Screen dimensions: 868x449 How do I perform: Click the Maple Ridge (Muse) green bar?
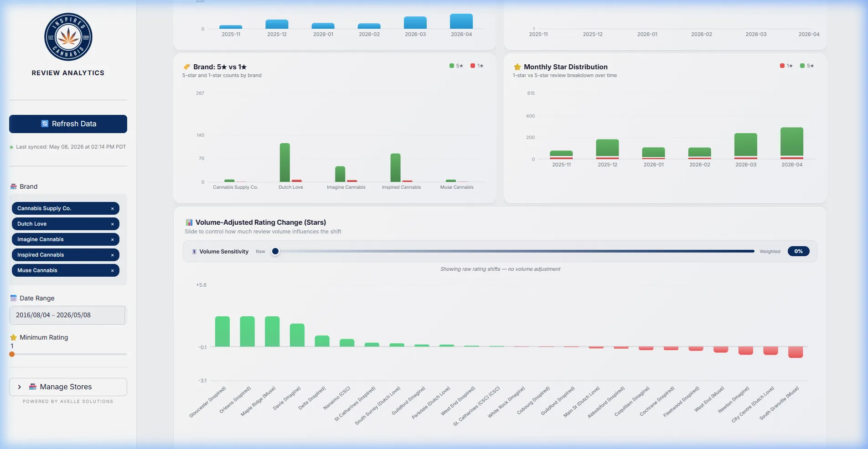tap(272, 331)
